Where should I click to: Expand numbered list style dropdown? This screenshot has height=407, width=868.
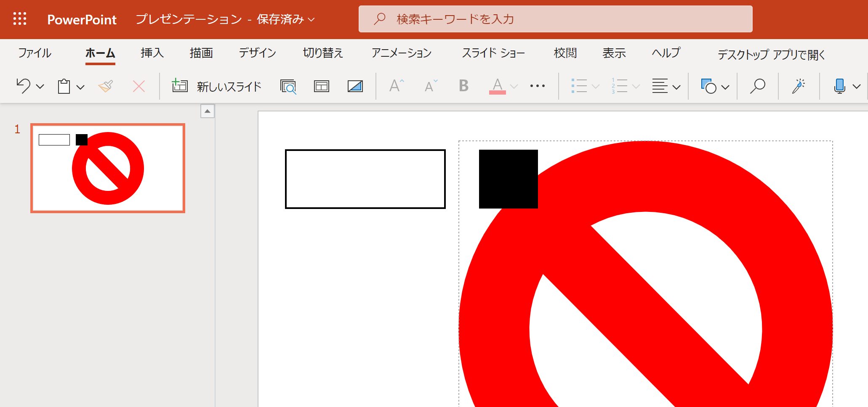(636, 87)
